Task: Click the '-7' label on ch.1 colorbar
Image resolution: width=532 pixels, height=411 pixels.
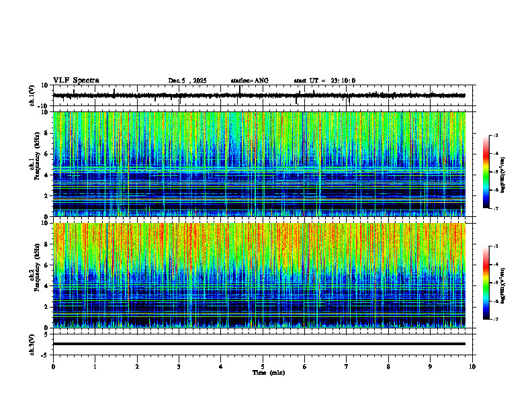Action: [496, 208]
